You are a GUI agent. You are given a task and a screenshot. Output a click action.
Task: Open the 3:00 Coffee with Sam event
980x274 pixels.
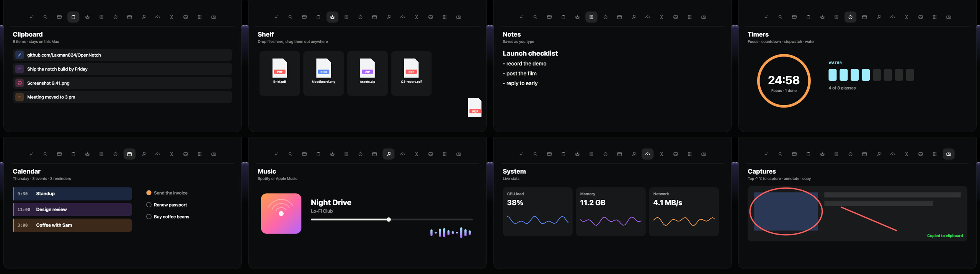tap(72, 225)
